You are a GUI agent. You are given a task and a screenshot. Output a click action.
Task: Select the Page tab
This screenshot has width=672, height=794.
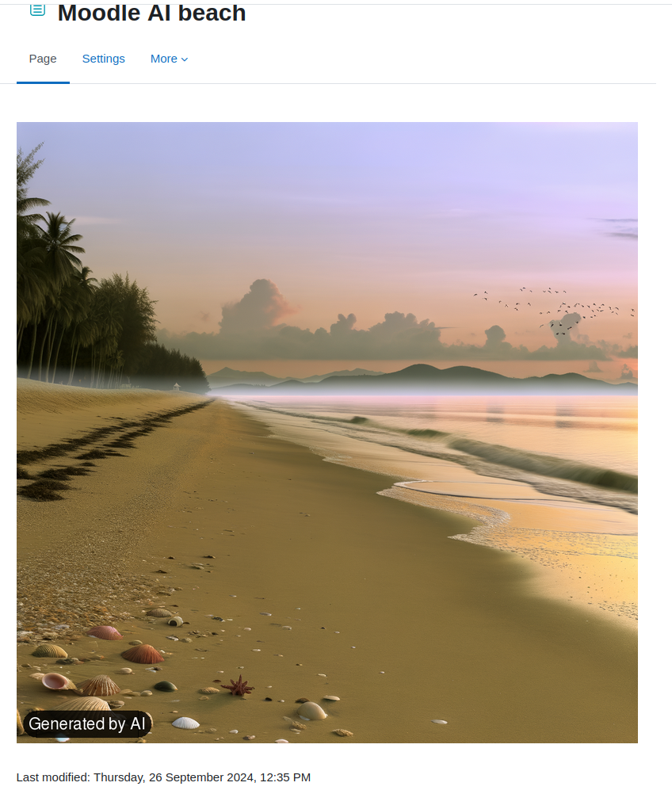tap(43, 59)
